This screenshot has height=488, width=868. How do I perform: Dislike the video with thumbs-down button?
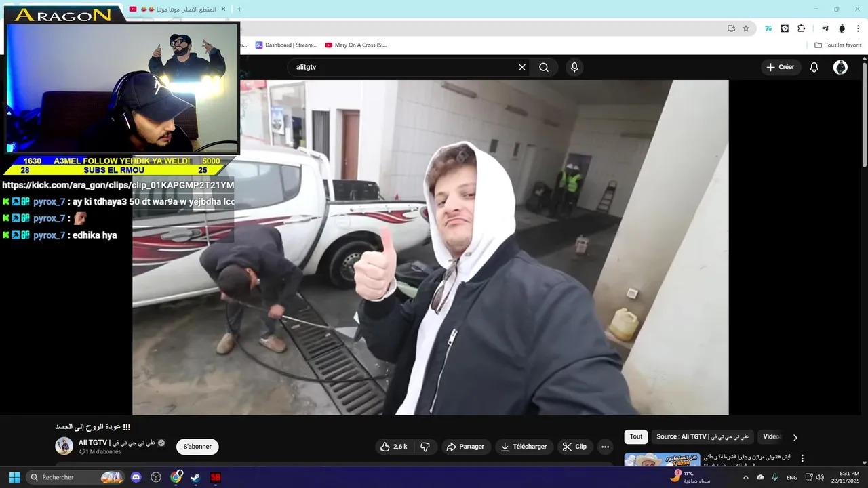click(425, 447)
